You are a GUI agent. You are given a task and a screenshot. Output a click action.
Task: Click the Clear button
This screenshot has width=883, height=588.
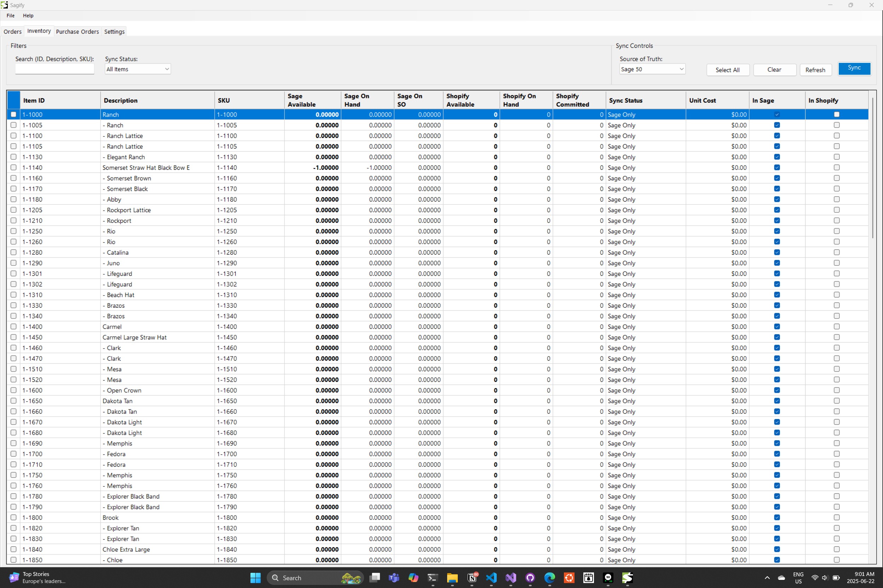click(x=775, y=70)
